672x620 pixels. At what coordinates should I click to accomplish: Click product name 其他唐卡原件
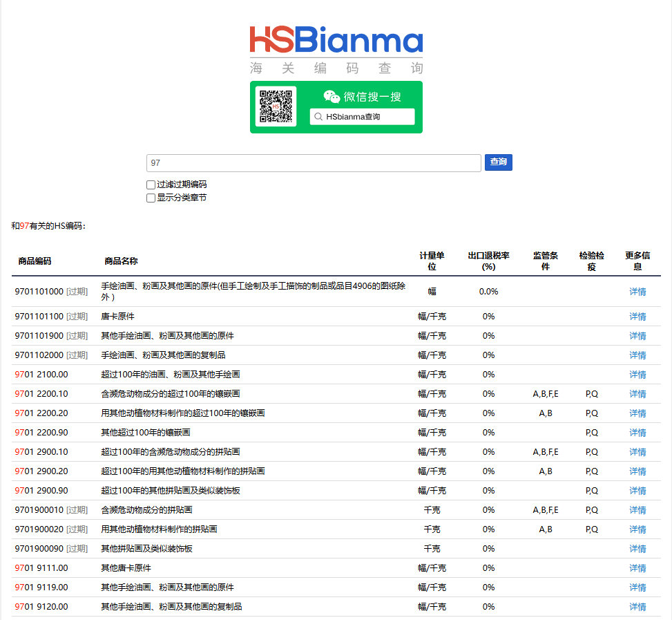click(x=126, y=568)
